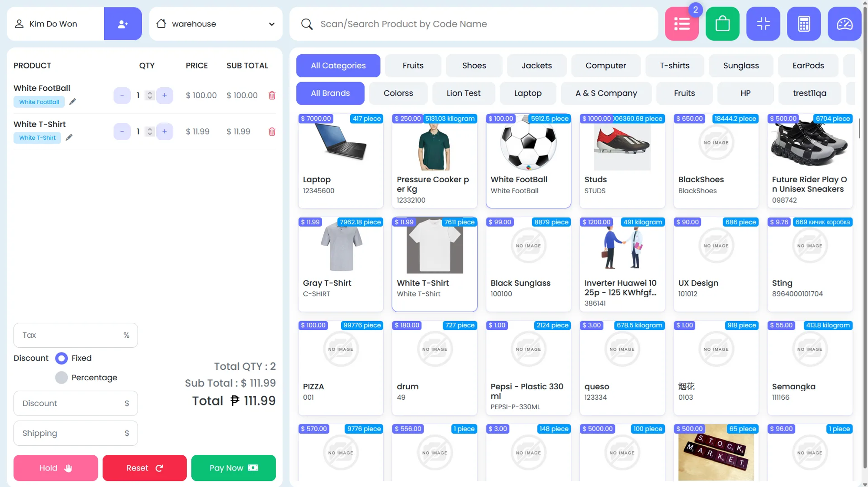Open the calculator icon
The width and height of the screenshot is (868, 487).
click(803, 24)
